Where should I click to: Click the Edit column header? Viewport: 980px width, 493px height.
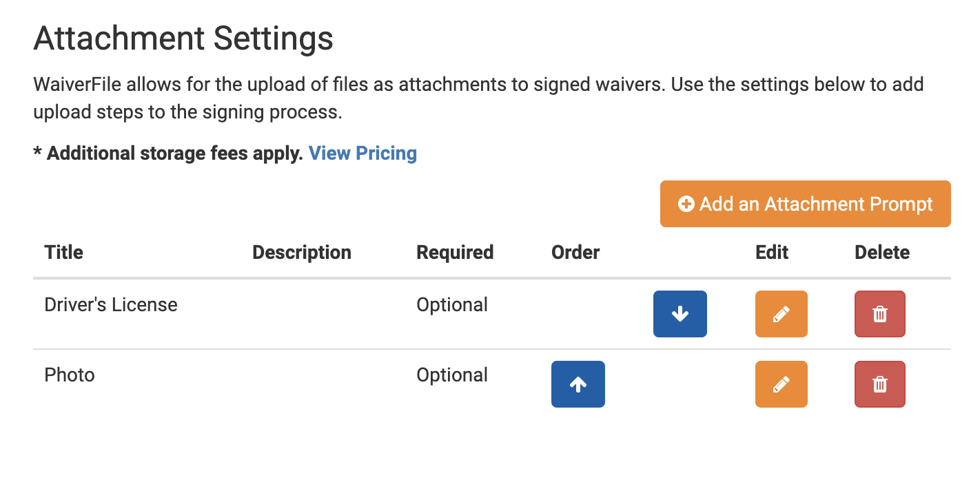pos(771,252)
